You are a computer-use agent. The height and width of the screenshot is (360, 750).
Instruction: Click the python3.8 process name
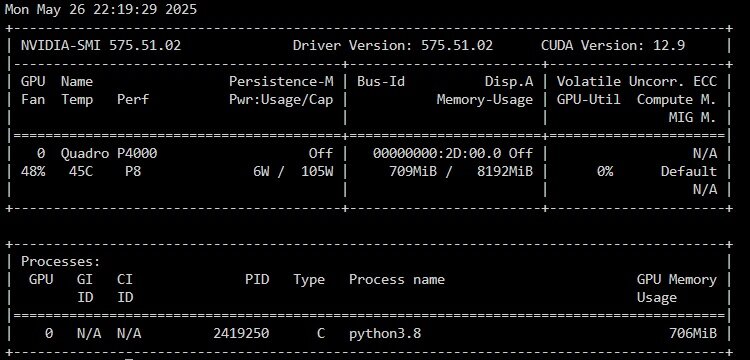385,334
